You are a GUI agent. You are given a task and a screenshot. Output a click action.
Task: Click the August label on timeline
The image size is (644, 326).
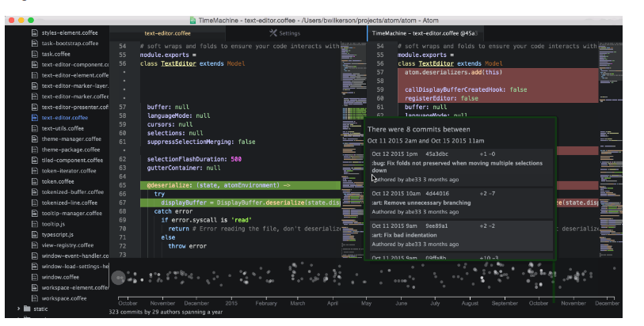pos(470,303)
